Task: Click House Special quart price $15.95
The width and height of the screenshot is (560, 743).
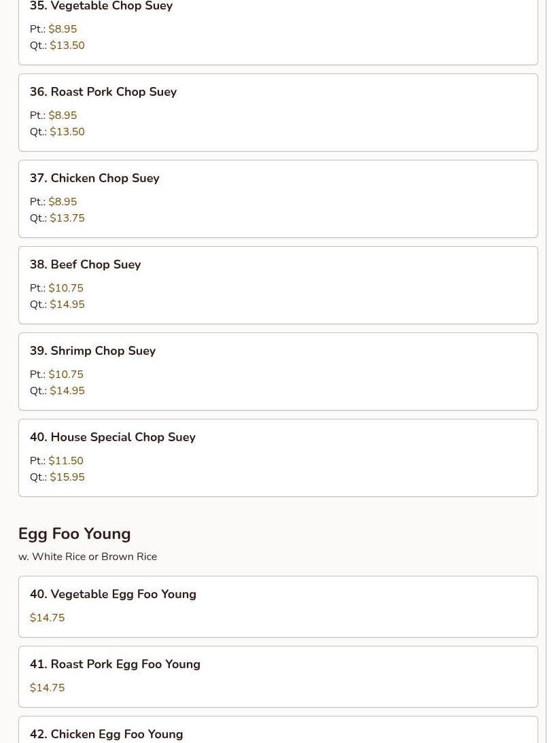Action: point(67,477)
